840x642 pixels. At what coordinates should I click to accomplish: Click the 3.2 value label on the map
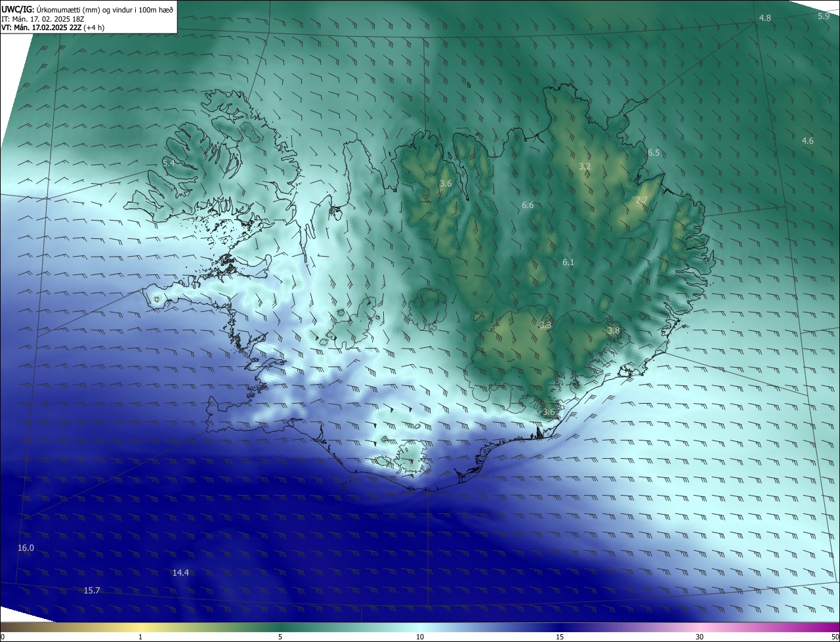pyautogui.click(x=584, y=167)
